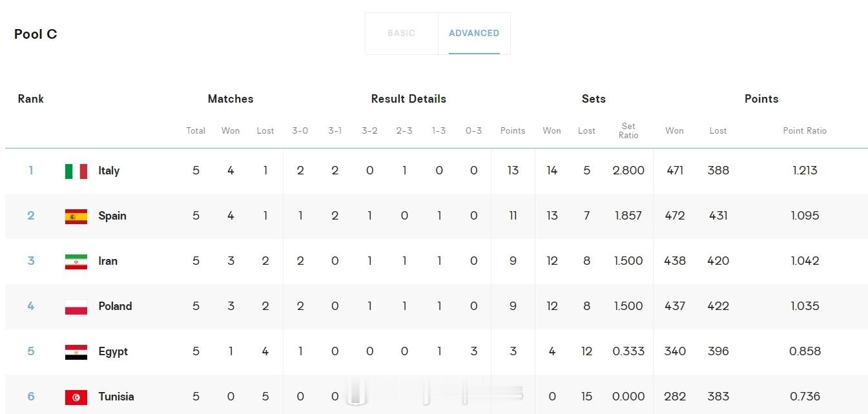The height and width of the screenshot is (414, 868).
Task: Click the Poland flag icon
Action: 76,307
